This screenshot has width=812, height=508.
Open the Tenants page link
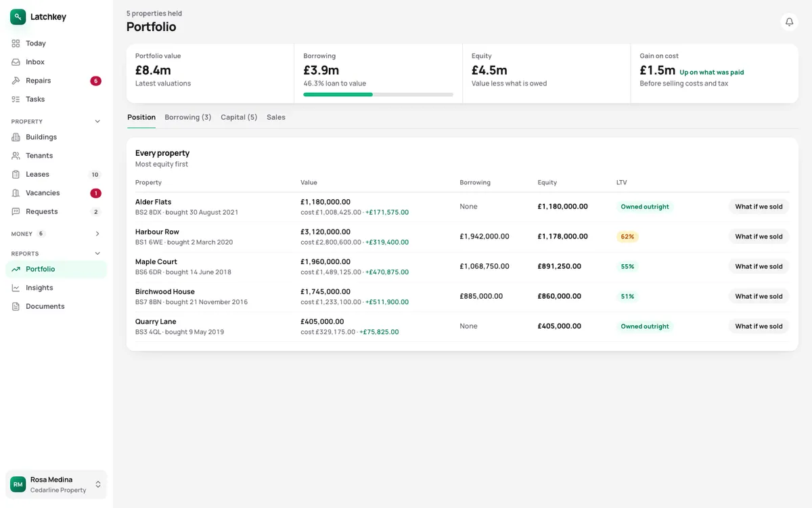tap(56, 156)
